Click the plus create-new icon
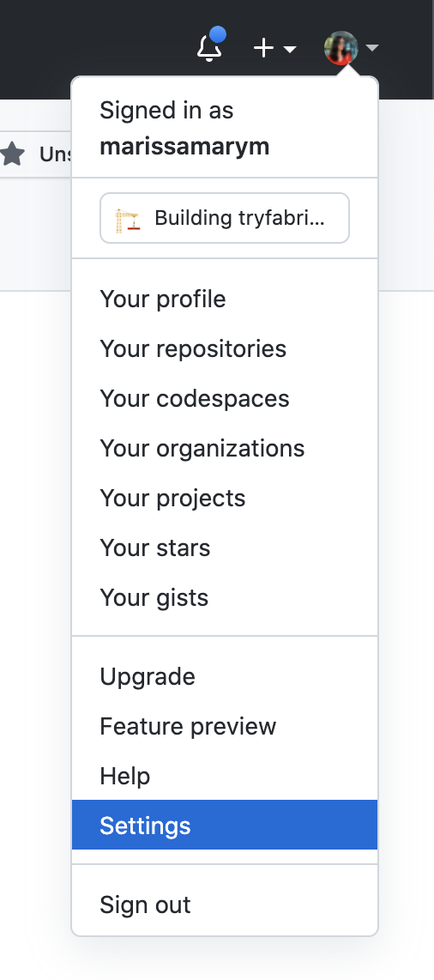The width and height of the screenshot is (434, 980). click(x=264, y=48)
